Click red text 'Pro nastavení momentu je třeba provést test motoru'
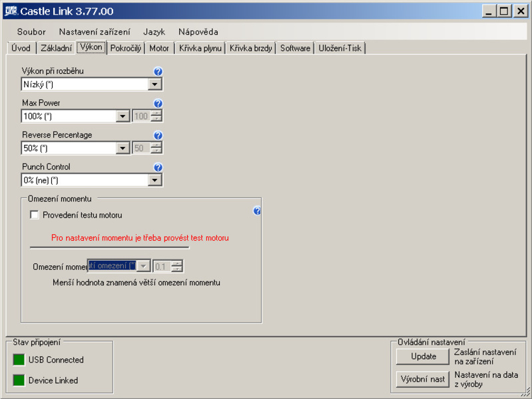 point(140,238)
